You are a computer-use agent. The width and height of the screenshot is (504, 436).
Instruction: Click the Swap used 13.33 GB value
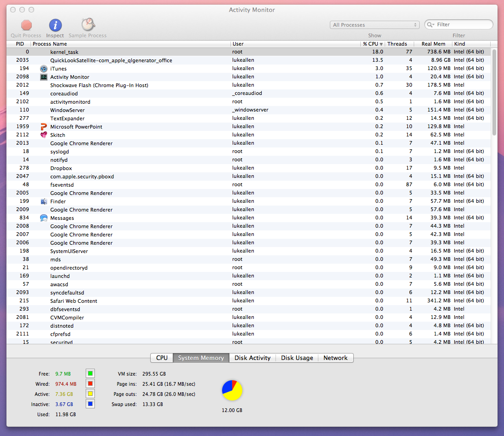[152, 404]
